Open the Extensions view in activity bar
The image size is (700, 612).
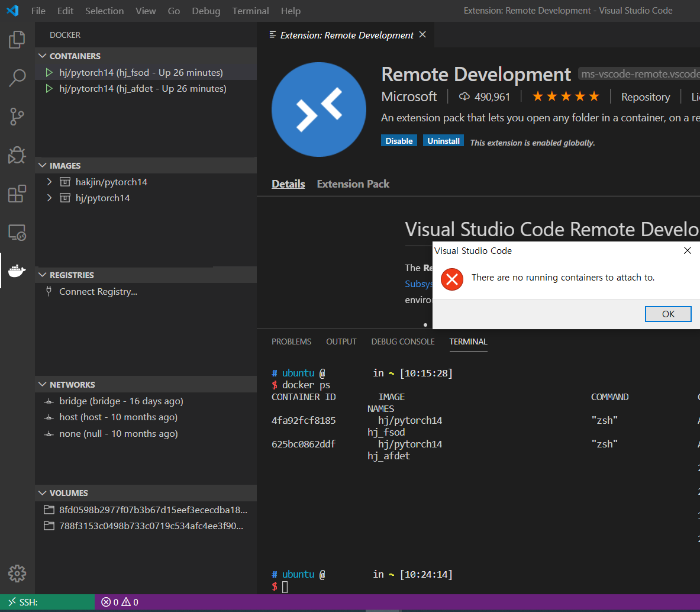pyautogui.click(x=17, y=194)
